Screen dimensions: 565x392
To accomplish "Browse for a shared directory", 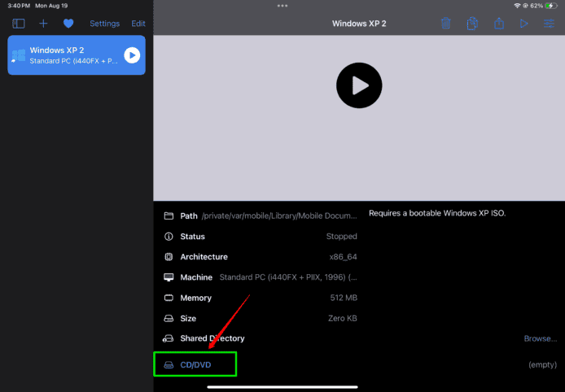I will coord(540,338).
